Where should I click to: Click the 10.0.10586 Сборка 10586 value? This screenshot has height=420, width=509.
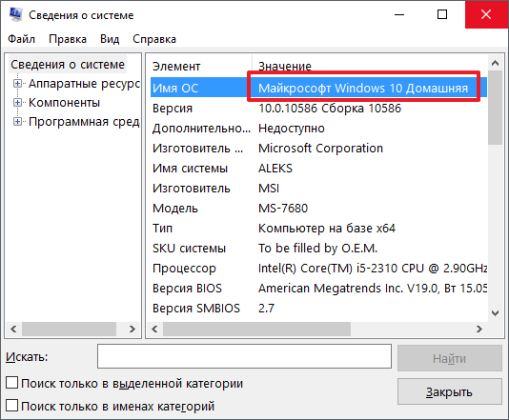click(330, 108)
